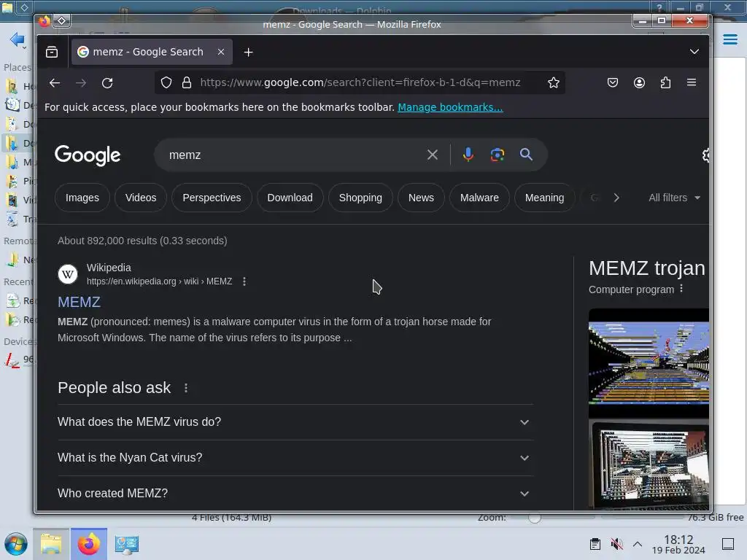Image resolution: width=747 pixels, height=560 pixels.
Task: Select the Videos filter chip
Action: pyautogui.click(x=141, y=198)
